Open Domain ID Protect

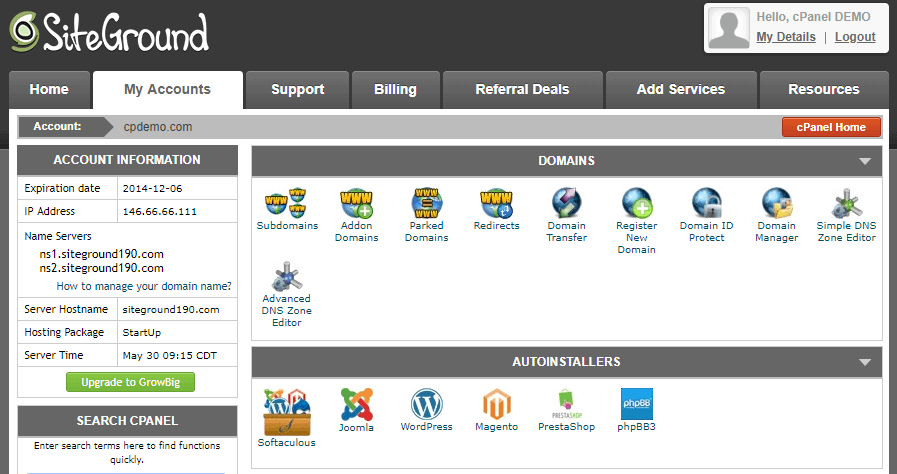click(x=707, y=215)
